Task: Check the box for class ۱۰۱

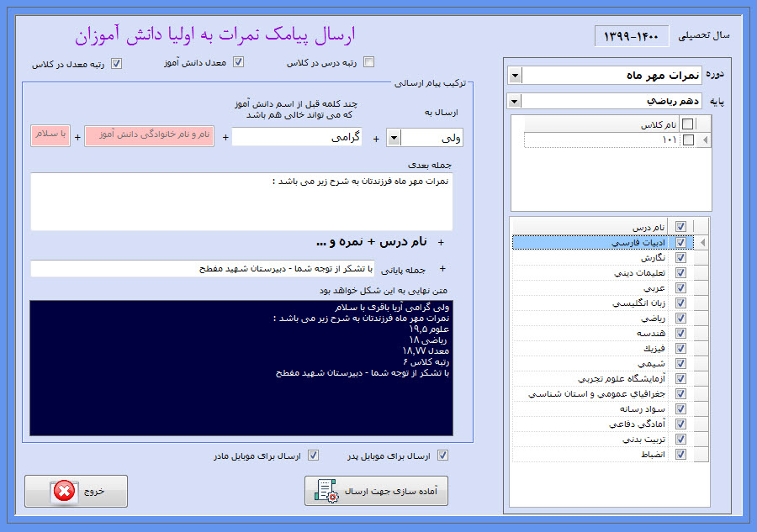Action: [x=688, y=140]
